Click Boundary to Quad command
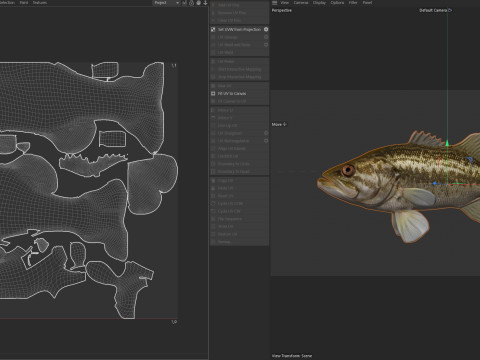Screen dimensions: 480x360 pyautogui.click(x=239, y=171)
